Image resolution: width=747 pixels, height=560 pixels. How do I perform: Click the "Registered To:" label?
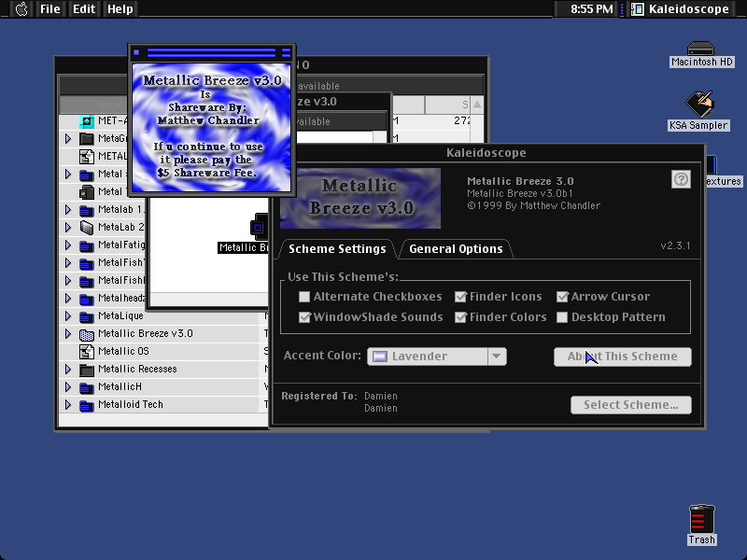coord(319,396)
